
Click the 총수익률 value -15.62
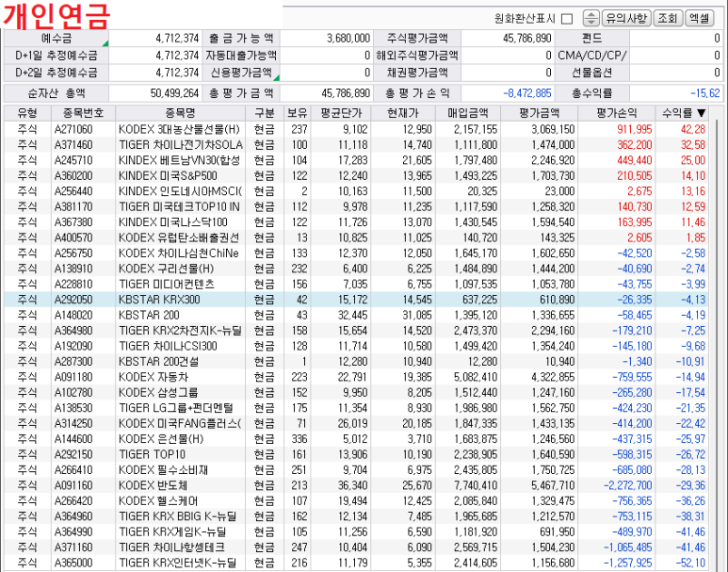click(705, 93)
